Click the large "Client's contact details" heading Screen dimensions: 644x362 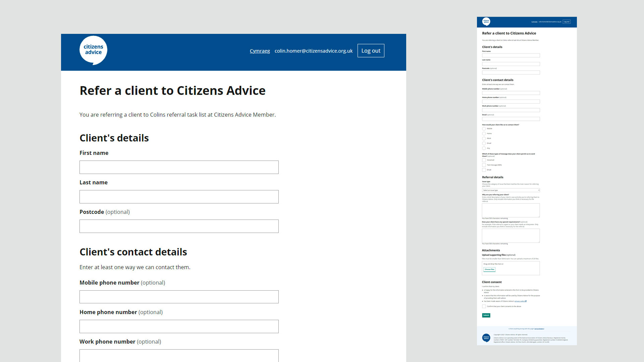[133, 252]
